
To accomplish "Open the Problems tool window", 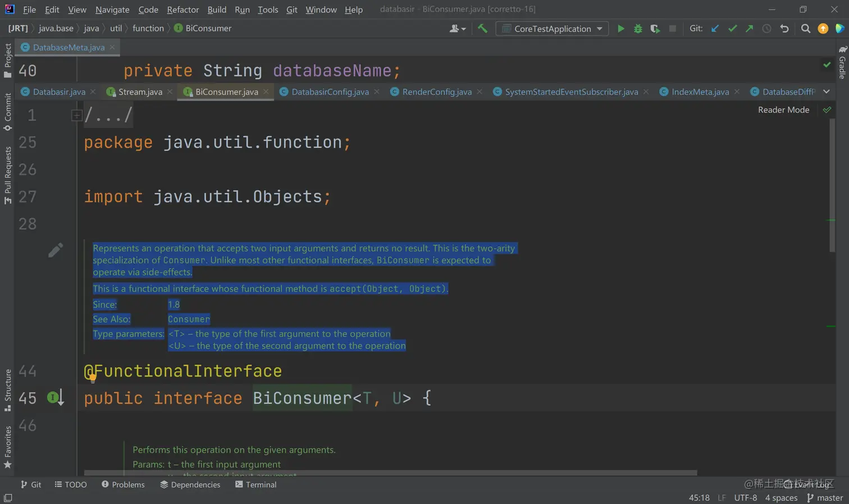I will [123, 484].
